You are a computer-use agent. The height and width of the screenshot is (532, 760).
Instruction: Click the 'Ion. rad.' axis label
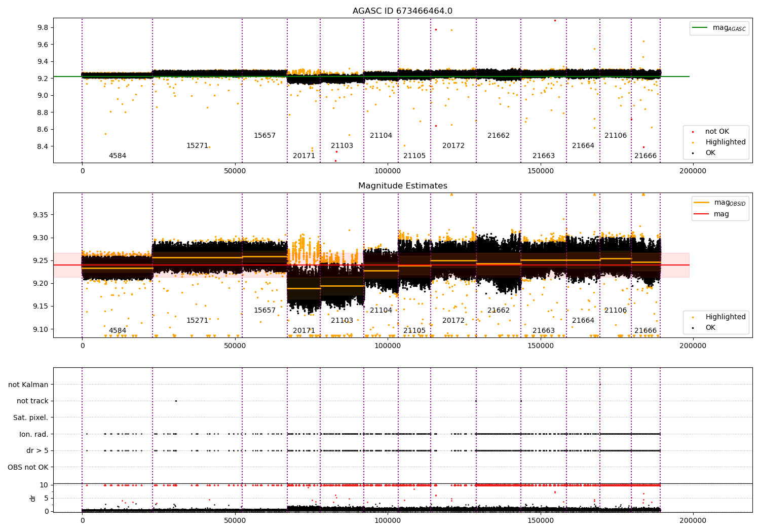34,434
